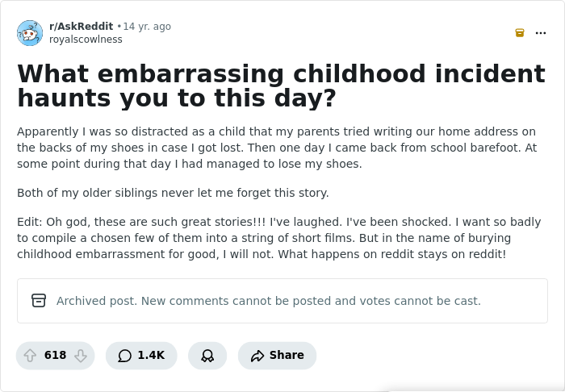Viewport: 565px width, 392px height.
Task: Click the Share button label
Action: point(287,356)
